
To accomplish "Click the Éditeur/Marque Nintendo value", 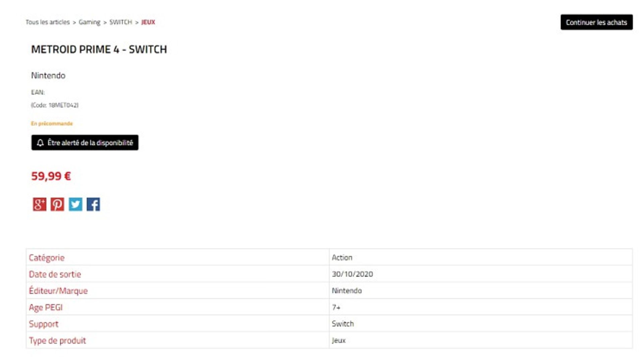I will point(347,291).
